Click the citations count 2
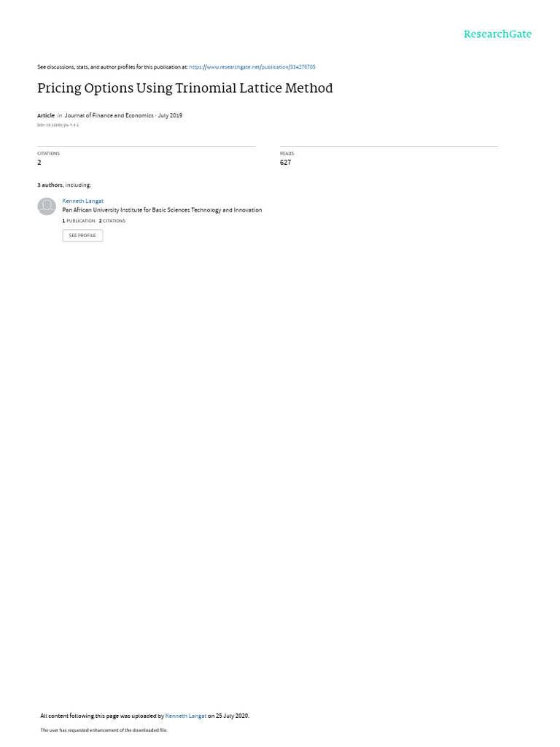 click(x=39, y=163)
